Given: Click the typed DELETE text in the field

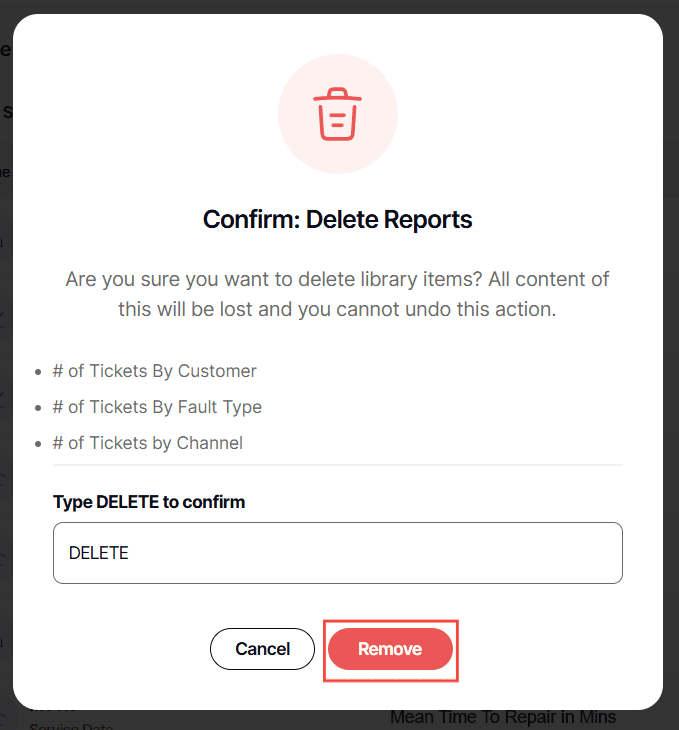Looking at the screenshot, I should pos(98,553).
